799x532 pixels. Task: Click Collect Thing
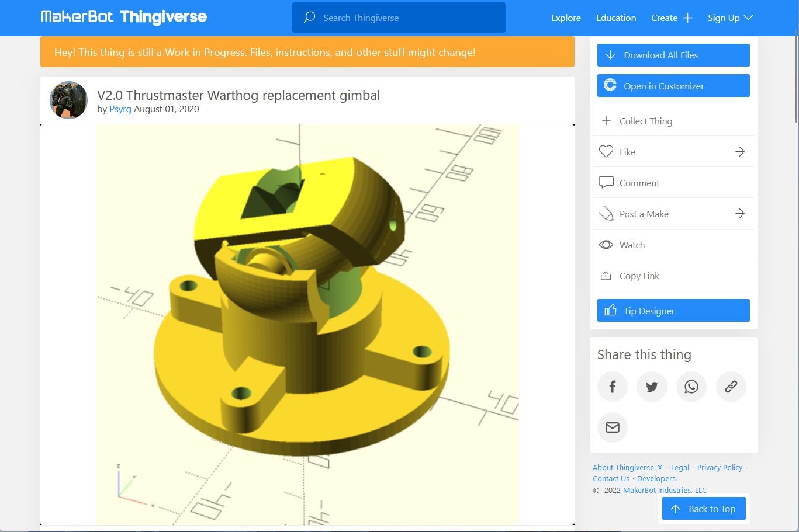pos(673,121)
